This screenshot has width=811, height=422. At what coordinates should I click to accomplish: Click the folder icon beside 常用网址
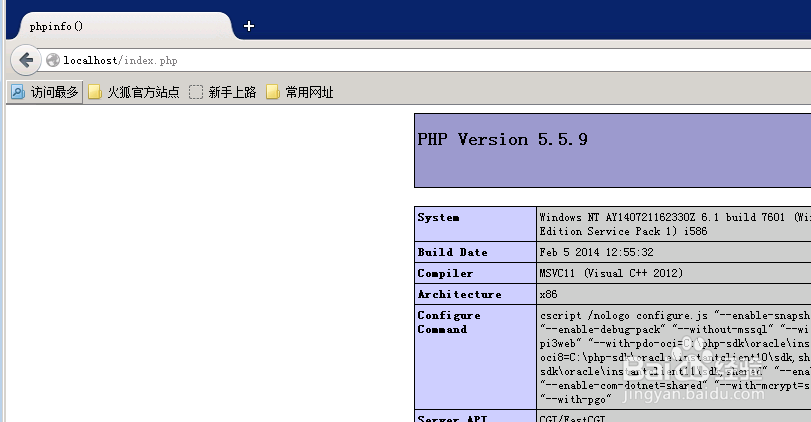tap(273, 92)
